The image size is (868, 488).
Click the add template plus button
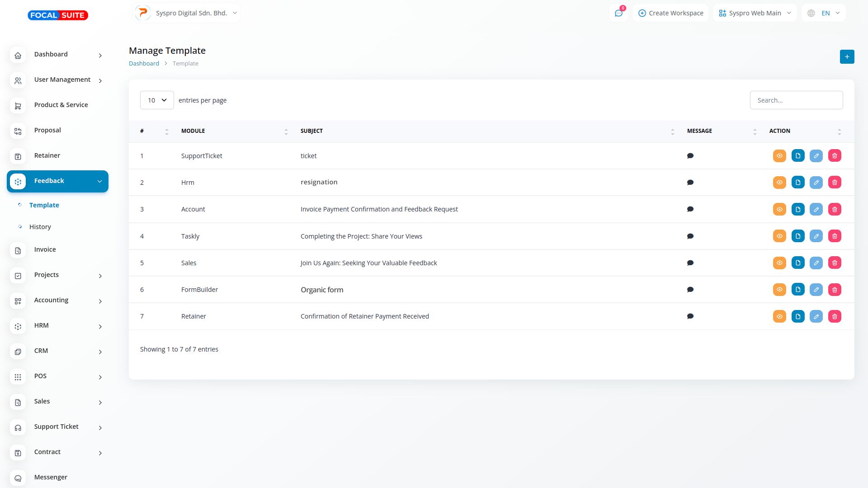click(847, 57)
